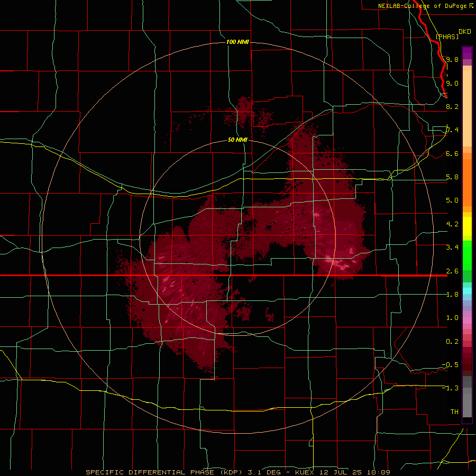Click the 1.8 legend value
Image resolution: width=476 pixels, height=476 pixels.
coord(452,295)
